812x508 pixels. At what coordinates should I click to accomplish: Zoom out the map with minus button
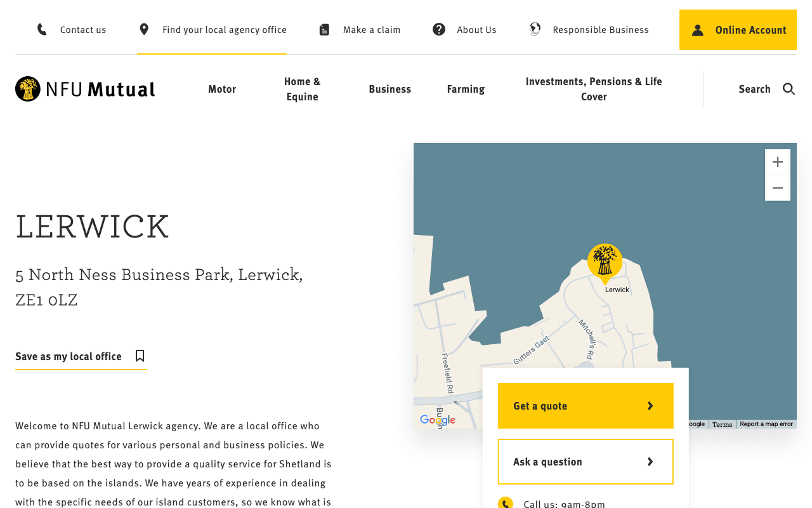pyautogui.click(x=778, y=188)
